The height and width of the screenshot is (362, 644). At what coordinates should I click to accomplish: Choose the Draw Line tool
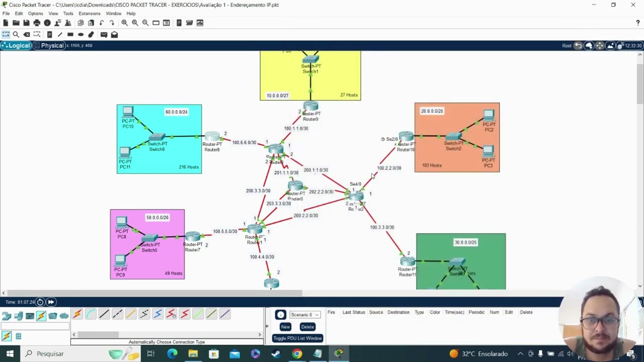click(60, 34)
